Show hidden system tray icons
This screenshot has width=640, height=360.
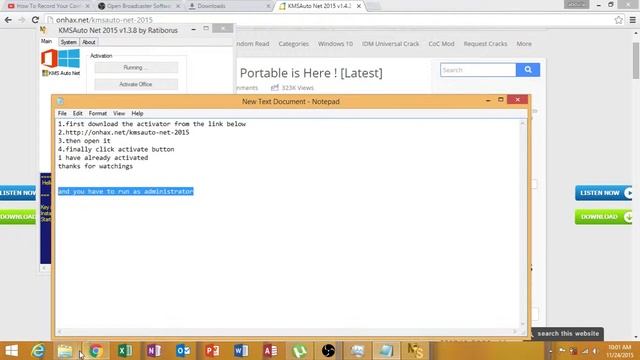[x=550, y=351]
